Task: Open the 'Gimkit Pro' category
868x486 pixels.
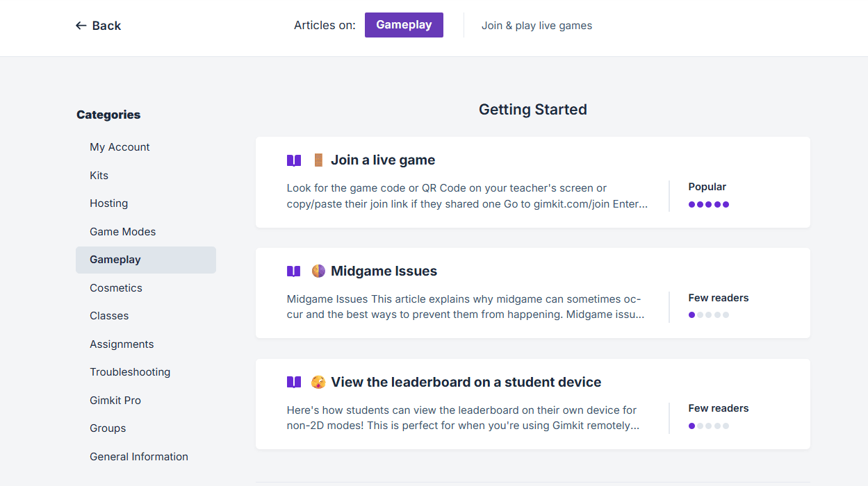Action: [115, 400]
